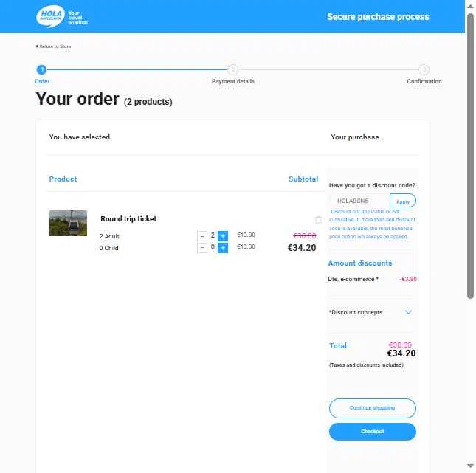476x473 pixels.
Task: Select step 2 Payment details circle
Action: click(233, 70)
